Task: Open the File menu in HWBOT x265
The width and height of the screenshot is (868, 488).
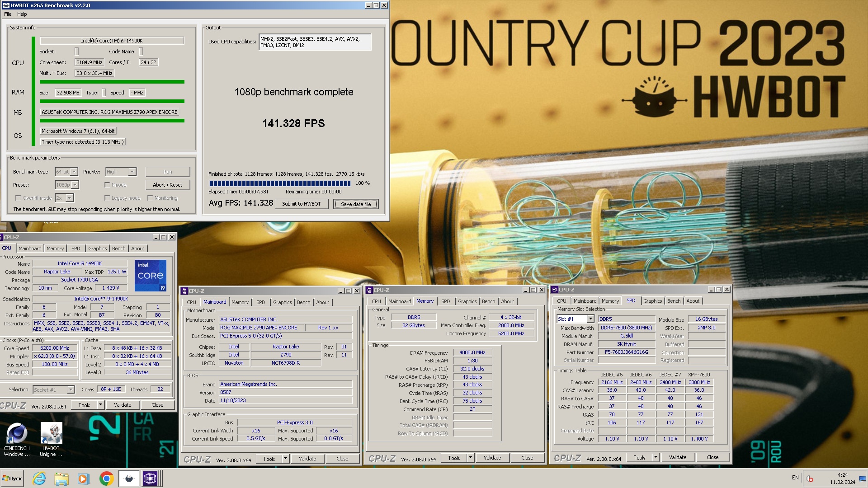Action: click(x=8, y=14)
